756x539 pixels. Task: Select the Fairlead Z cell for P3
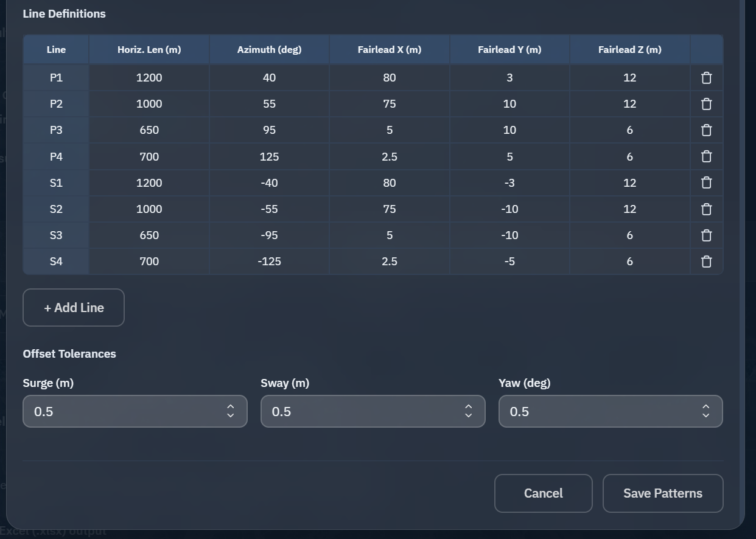coord(629,130)
